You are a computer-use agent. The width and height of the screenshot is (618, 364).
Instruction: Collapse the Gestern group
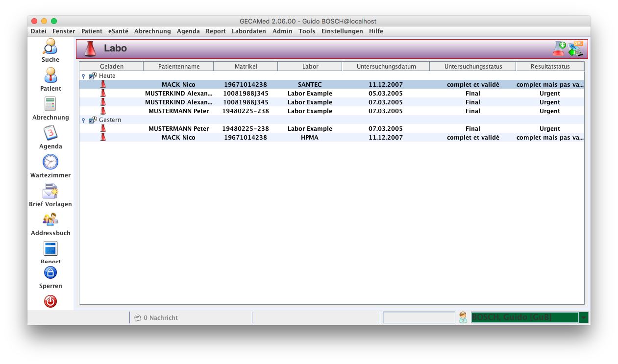pos(83,120)
